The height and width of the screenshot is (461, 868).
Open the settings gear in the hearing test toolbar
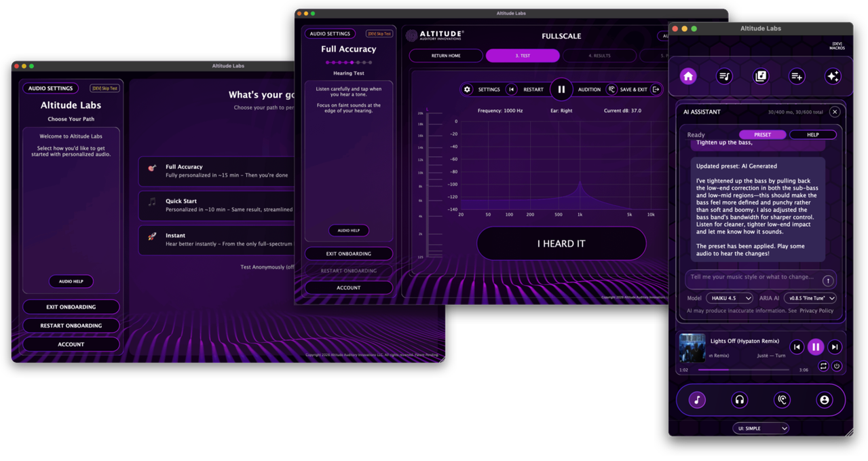pyautogui.click(x=467, y=90)
